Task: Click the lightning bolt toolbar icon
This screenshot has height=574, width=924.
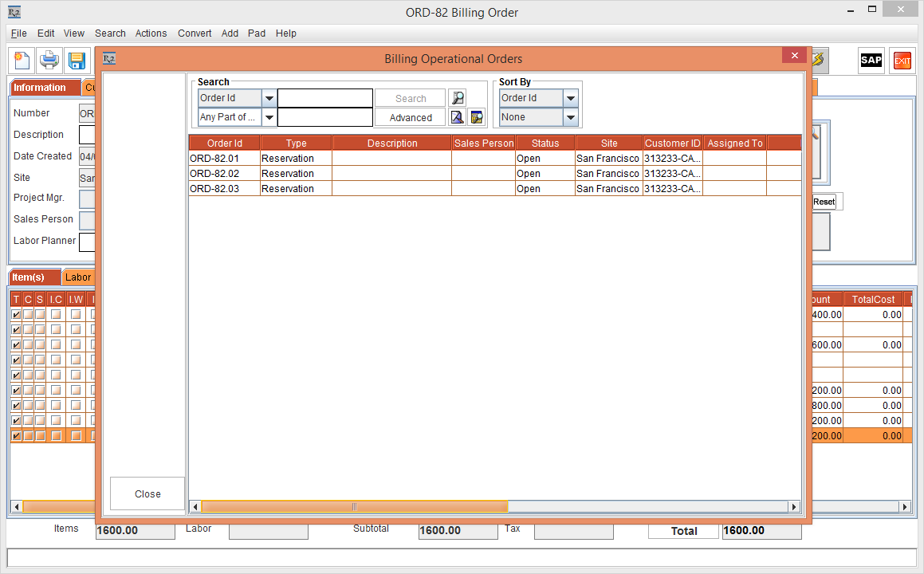Action: click(819, 61)
